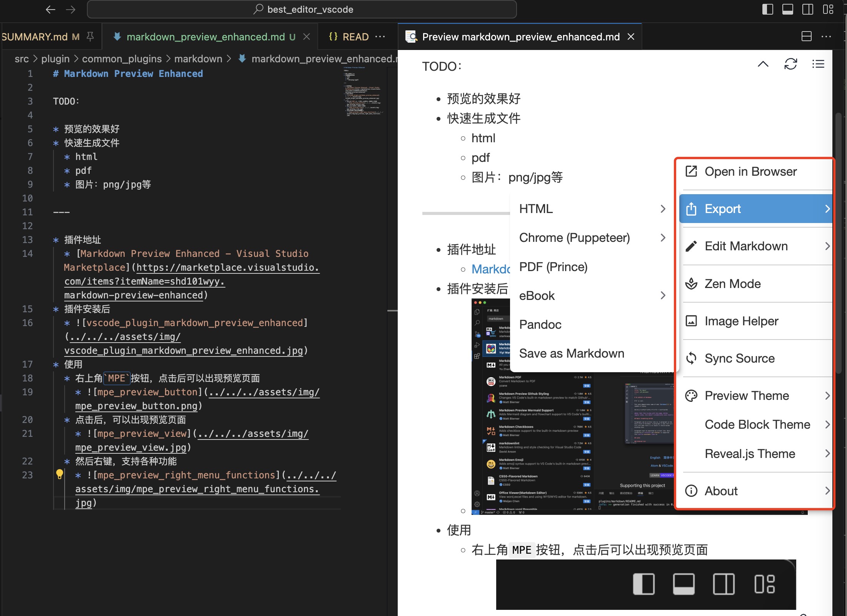This screenshot has height=616, width=847.
Task: Open the About menu entry
Action: 757,491
